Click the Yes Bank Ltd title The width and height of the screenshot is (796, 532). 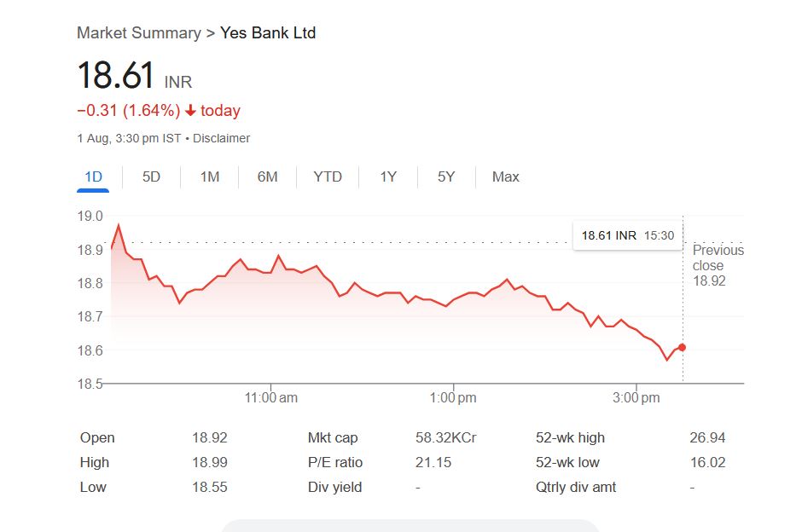click(268, 33)
